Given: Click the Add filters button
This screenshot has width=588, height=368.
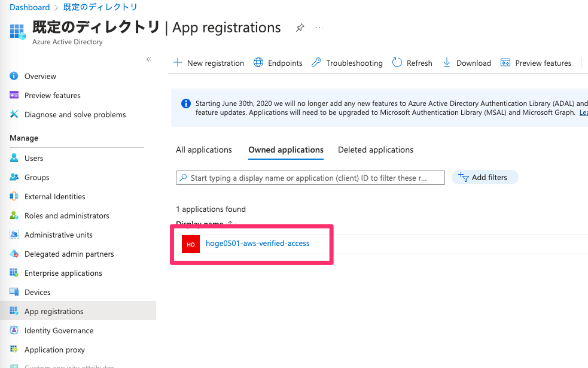Looking at the screenshot, I should (485, 178).
